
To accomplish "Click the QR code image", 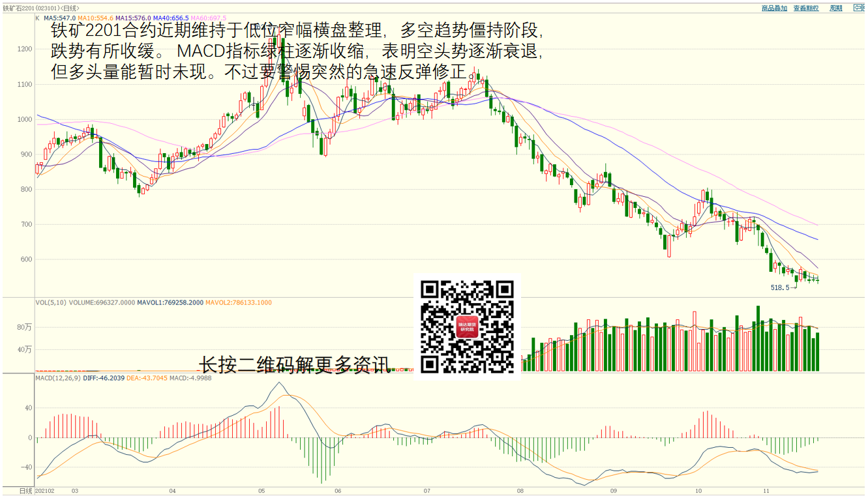I will (x=467, y=327).
